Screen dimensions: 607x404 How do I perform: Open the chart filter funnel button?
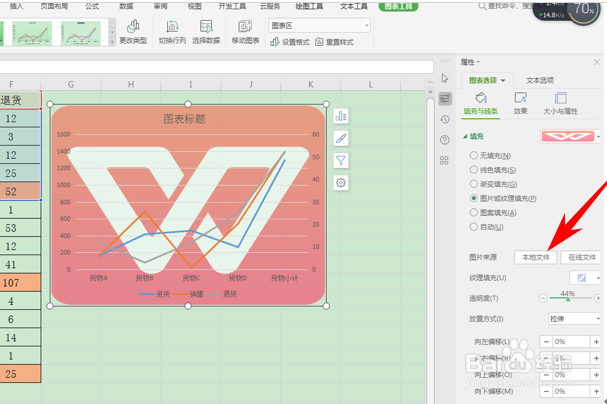[x=341, y=160]
